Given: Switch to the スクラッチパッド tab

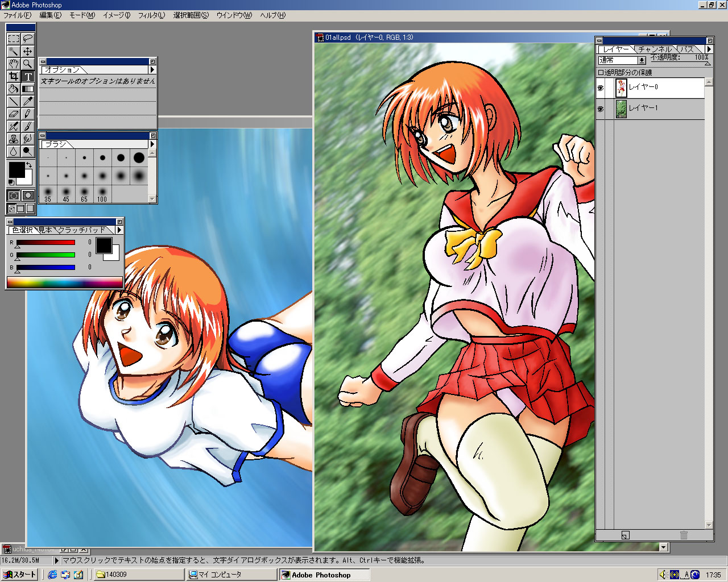Looking at the screenshot, I should pos(82,230).
